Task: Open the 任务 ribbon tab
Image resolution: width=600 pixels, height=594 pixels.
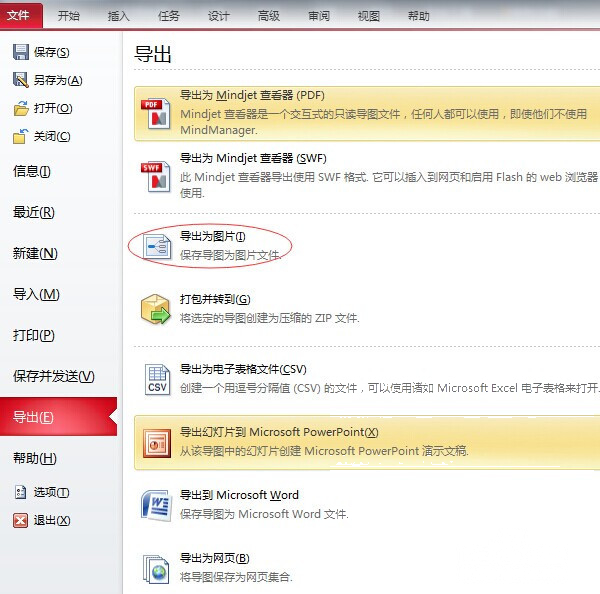Action: [168, 16]
